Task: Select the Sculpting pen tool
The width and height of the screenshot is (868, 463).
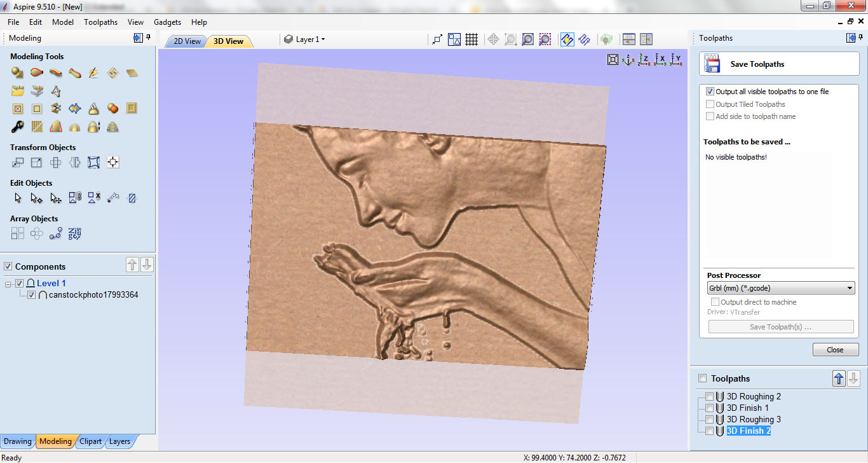Action: click(94, 73)
